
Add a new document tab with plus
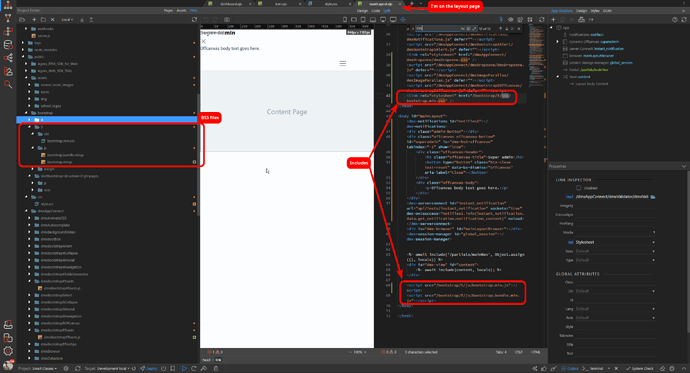(411, 4)
